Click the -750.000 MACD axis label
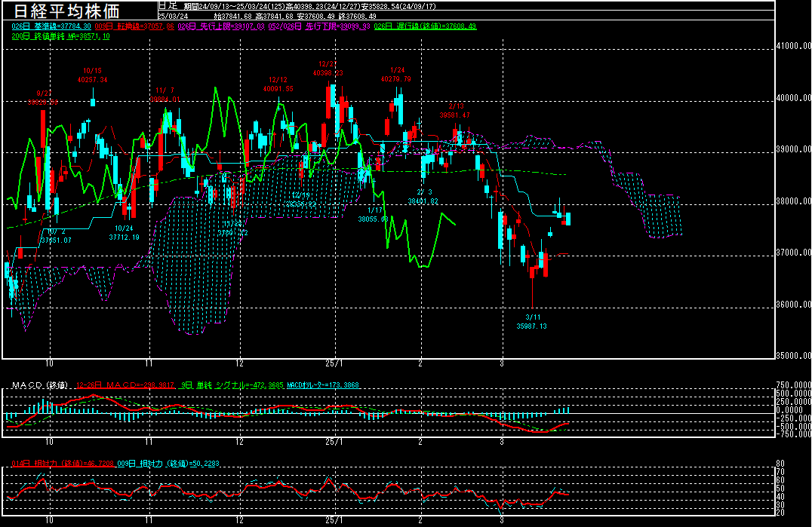The width and height of the screenshot is (812, 527). point(794,434)
